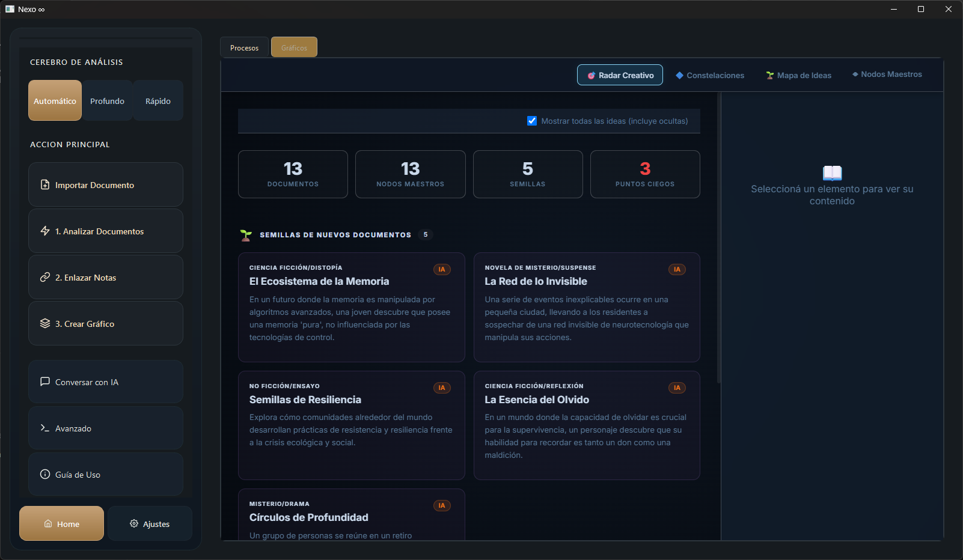Click the house icon on the Home button
The image size is (963, 560).
coord(48,524)
